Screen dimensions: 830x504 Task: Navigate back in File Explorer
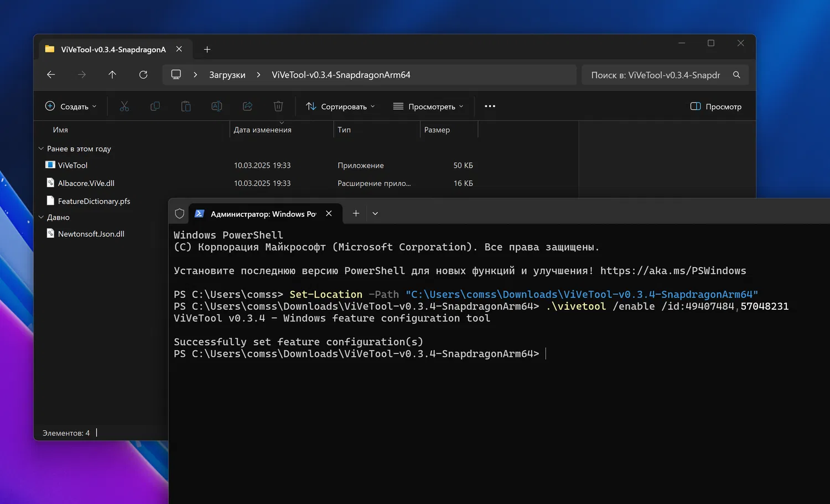[51, 75]
